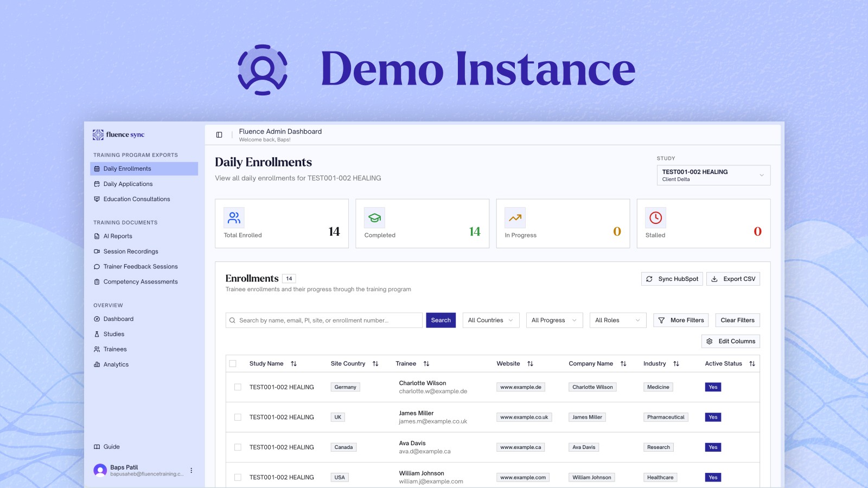This screenshot has height=488, width=868.
Task: Open the All Roles filter dropdown
Action: click(x=618, y=320)
